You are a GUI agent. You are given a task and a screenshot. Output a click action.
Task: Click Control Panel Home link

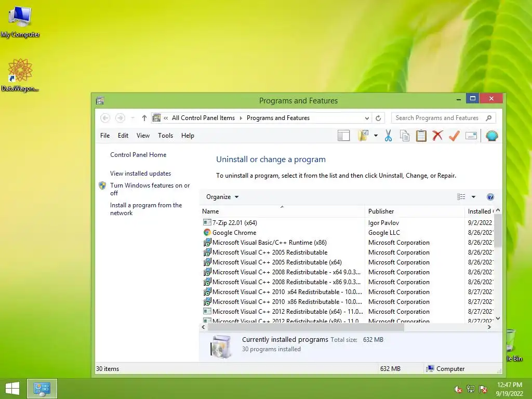[138, 155]
